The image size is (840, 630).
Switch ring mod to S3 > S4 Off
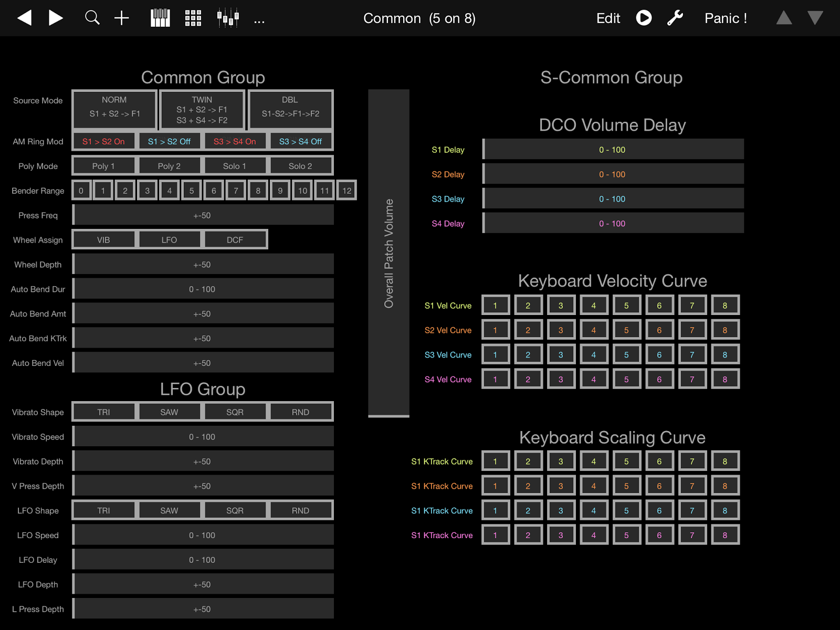[300, 141]
